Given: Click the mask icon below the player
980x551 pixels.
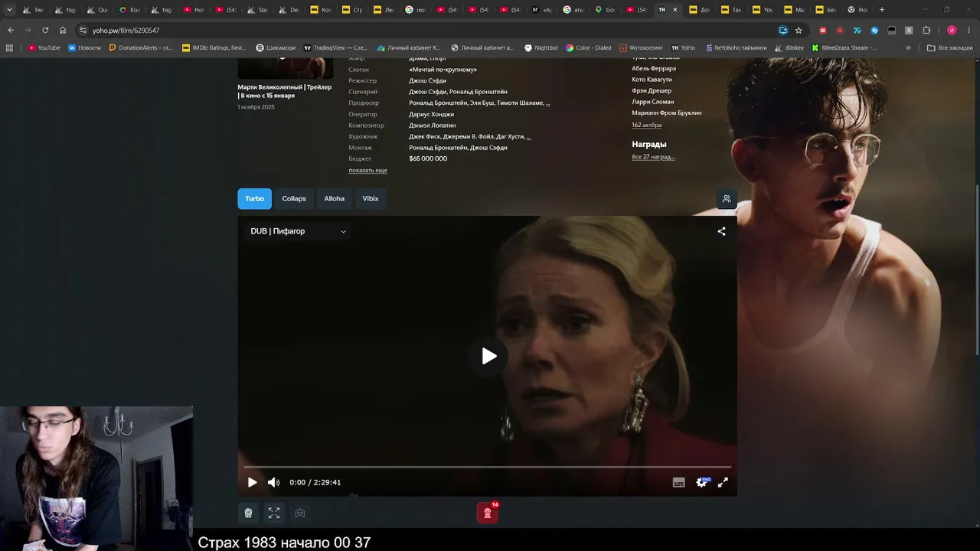Looking at the screenshot, I should 300,513.
